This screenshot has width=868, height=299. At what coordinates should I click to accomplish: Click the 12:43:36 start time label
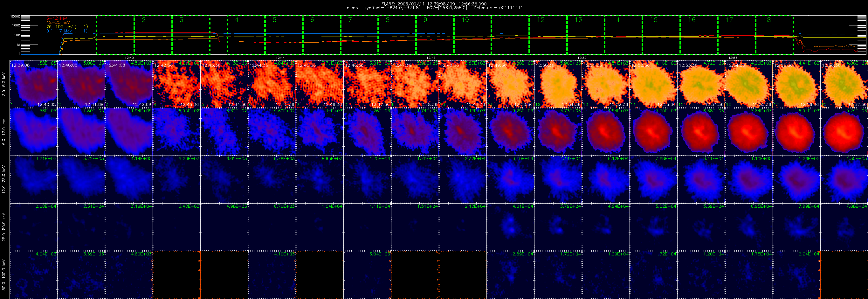click(x=211, y=66)
